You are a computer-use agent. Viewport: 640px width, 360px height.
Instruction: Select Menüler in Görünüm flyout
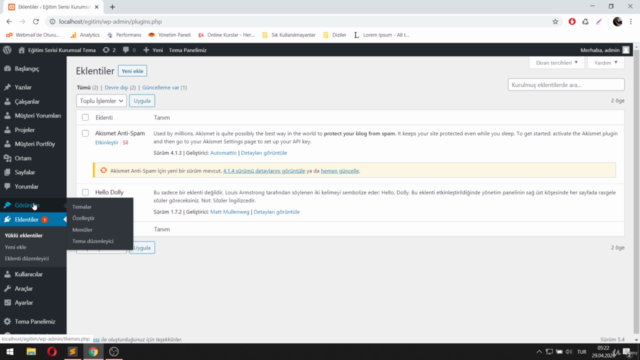tap(82, 230)
